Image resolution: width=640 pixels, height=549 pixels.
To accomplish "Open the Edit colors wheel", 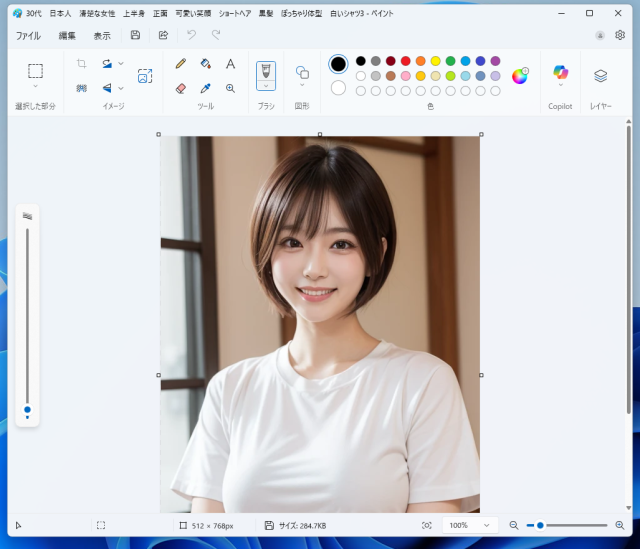I will pos(520,76).
